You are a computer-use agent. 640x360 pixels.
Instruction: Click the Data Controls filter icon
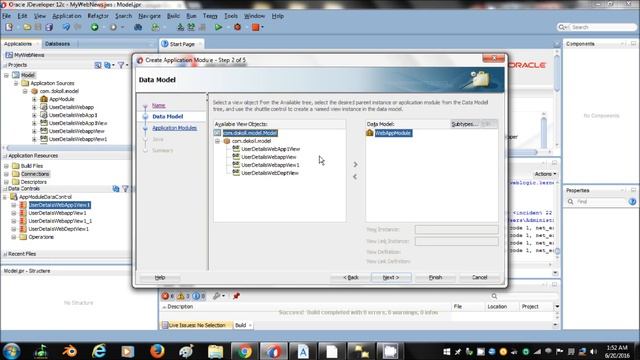[x=125, y=189]
